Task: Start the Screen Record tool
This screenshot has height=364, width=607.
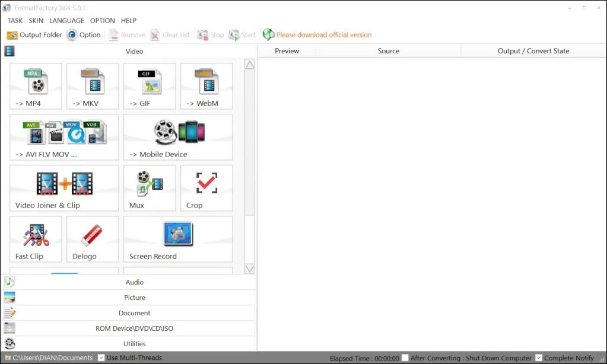Action: tap(178, 239)
